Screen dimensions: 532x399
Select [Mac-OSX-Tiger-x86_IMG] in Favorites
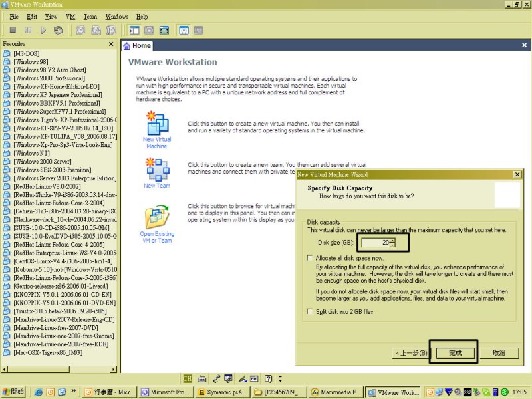[48, 353]
